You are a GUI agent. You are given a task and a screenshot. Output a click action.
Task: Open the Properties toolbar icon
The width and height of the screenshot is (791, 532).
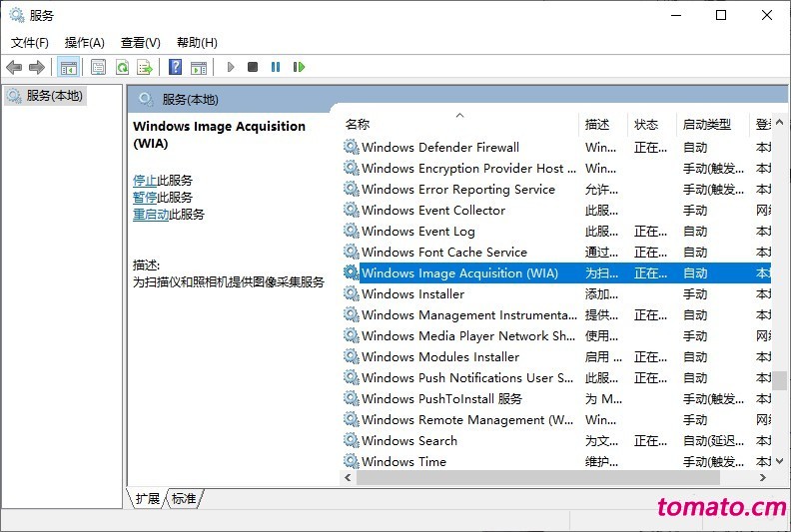click(98, 67)
